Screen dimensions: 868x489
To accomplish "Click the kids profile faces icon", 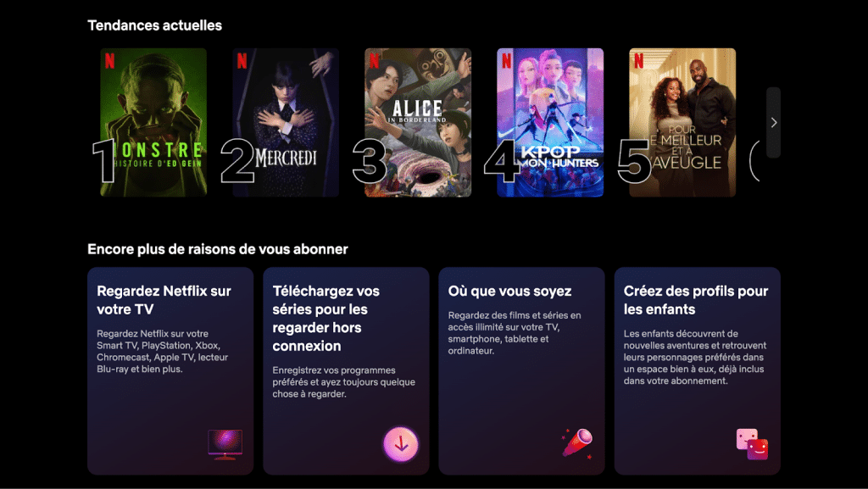I will pos(753,443).
